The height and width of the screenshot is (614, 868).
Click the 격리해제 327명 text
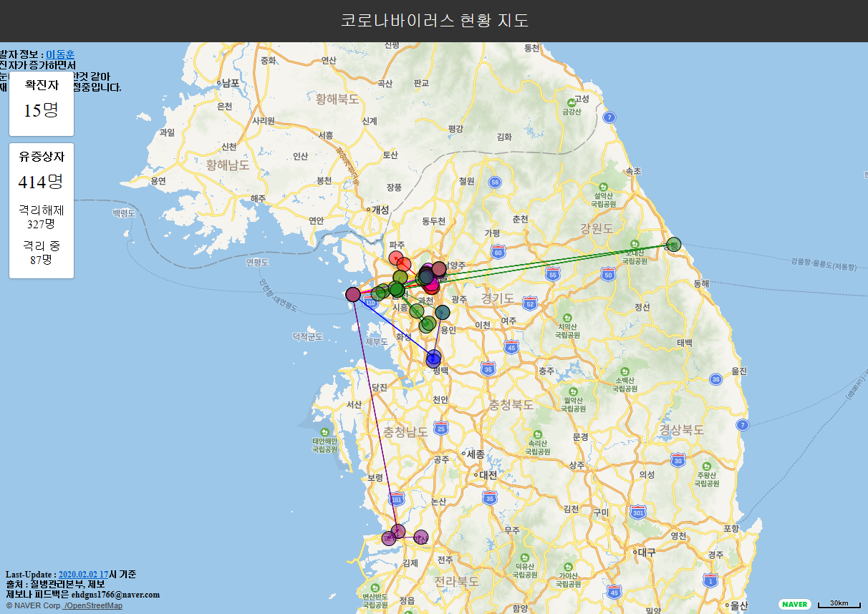tap(42, 217)
